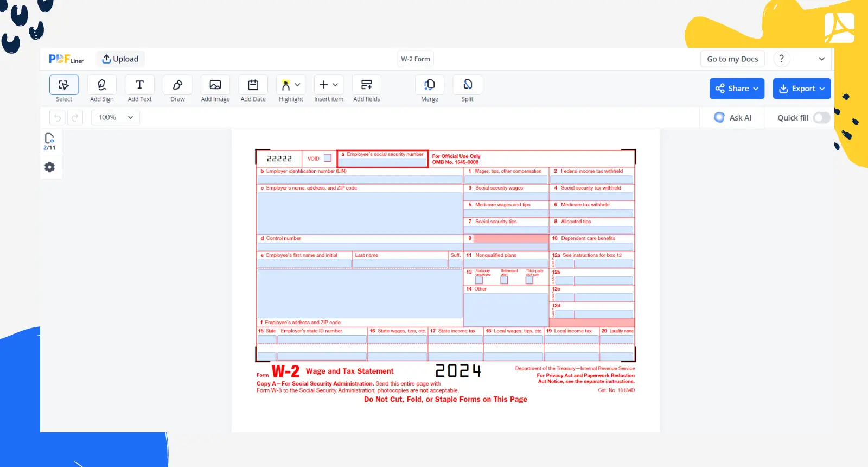Click the Go to my Docs button
Screen dimensions: 868x467
[x=732, y=59]
